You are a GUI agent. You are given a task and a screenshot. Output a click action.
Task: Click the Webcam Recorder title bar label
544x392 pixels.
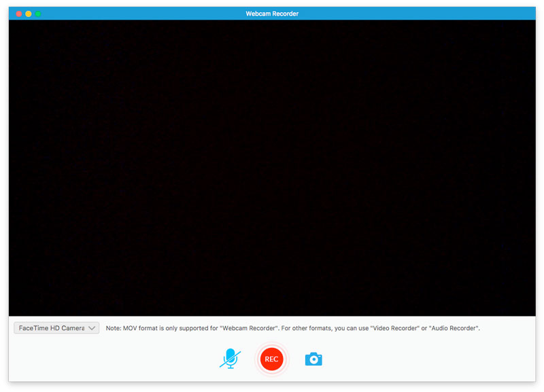click(271, 13)
